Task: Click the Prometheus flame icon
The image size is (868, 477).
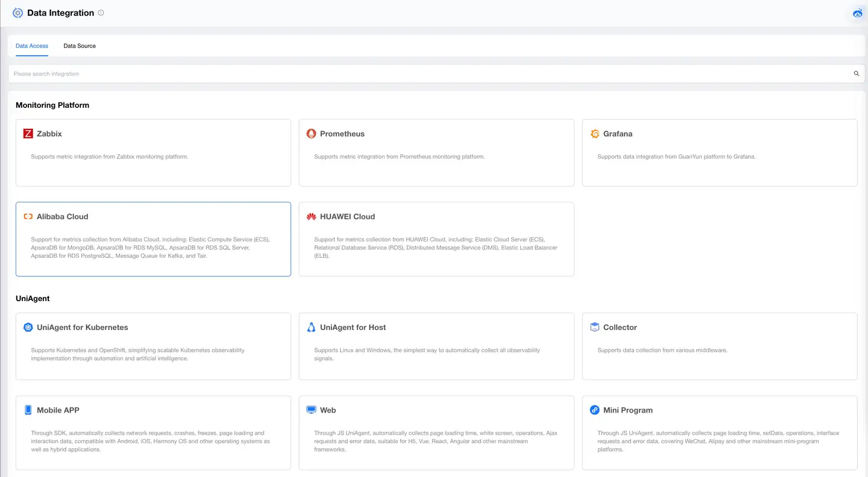Action: [311, 134]
